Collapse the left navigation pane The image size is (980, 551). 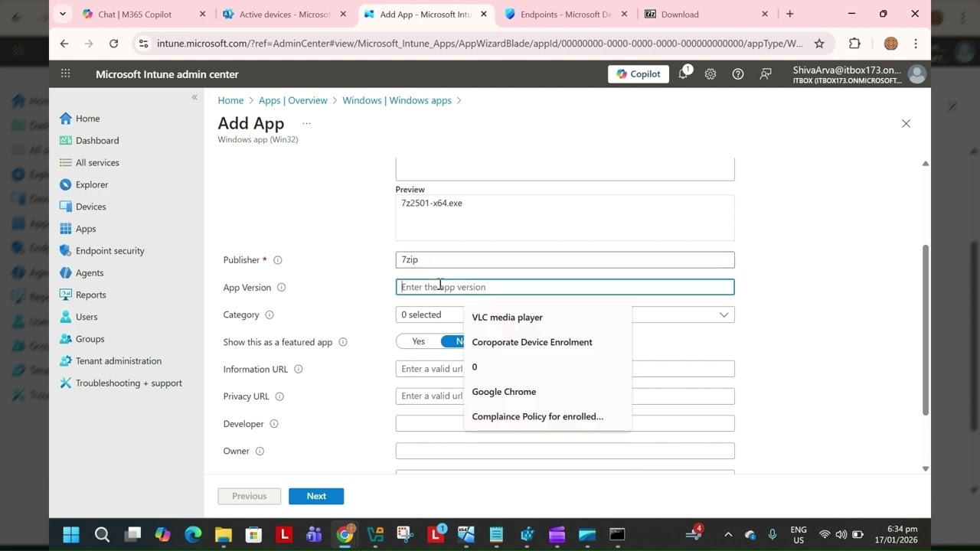[194, 97]
